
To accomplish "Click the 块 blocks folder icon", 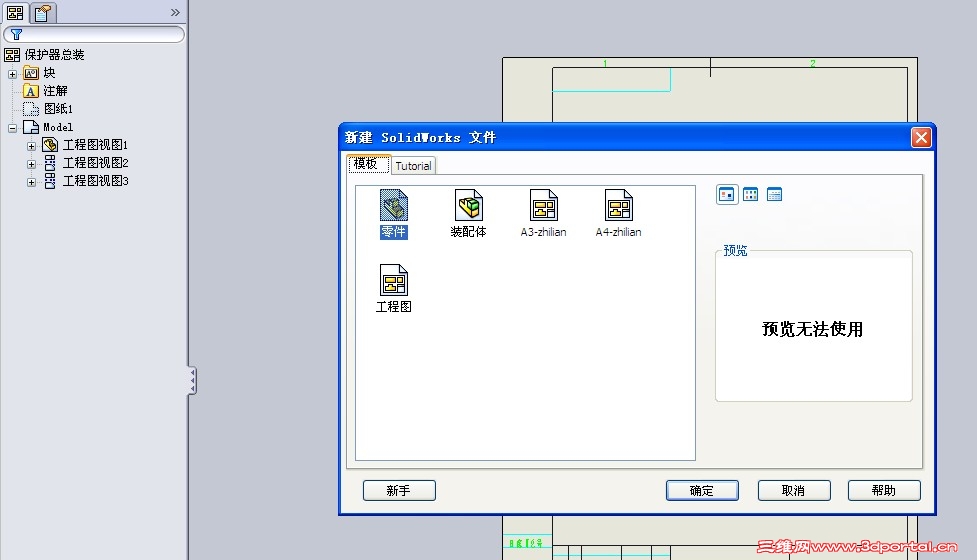I will (x=31, y=73).
